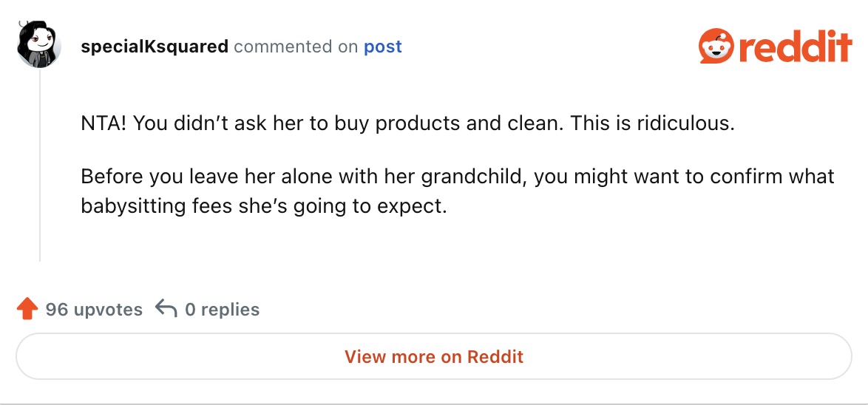Click the orange upvote arrow icon
Viewport: 868px width, 405px height.
pyautogui.click(x=27, y=309)
